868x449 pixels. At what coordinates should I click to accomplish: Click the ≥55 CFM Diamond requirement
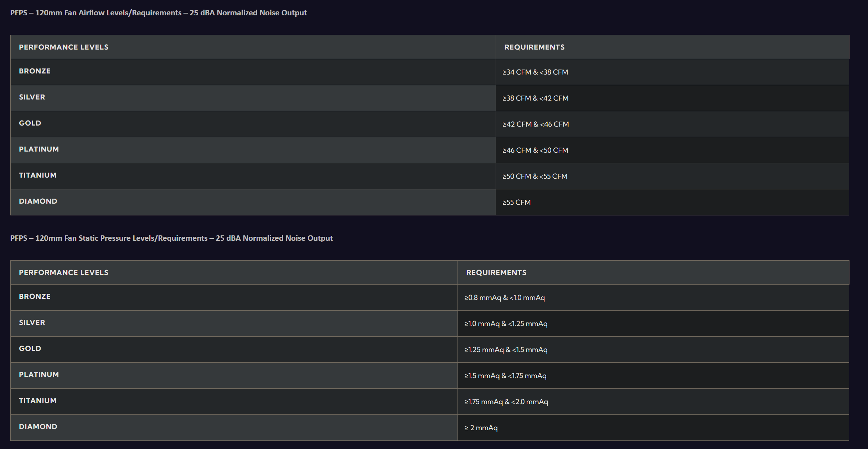516,202
